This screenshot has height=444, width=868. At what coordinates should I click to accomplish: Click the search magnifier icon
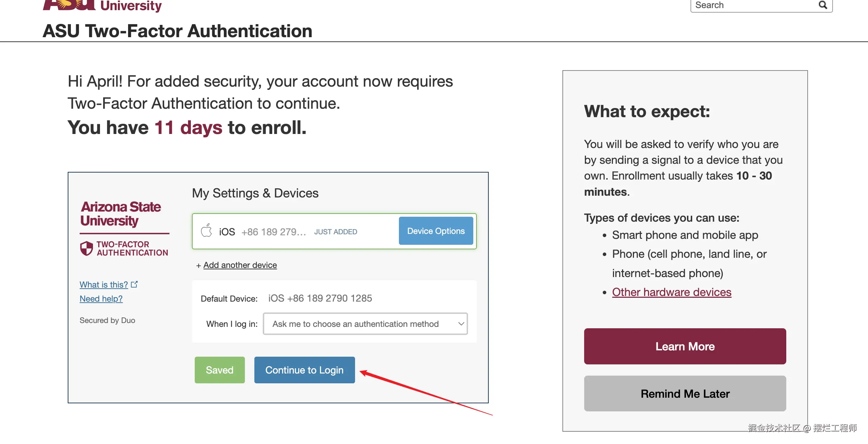823,5
